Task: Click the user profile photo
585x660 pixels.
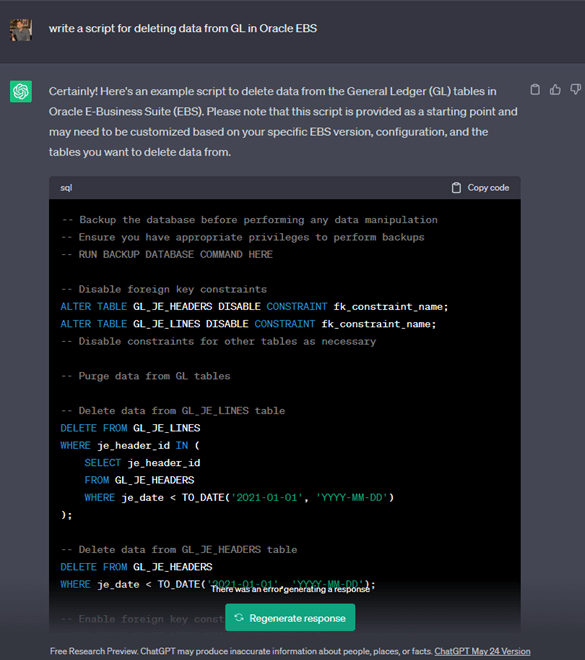Action: [21, 29]
